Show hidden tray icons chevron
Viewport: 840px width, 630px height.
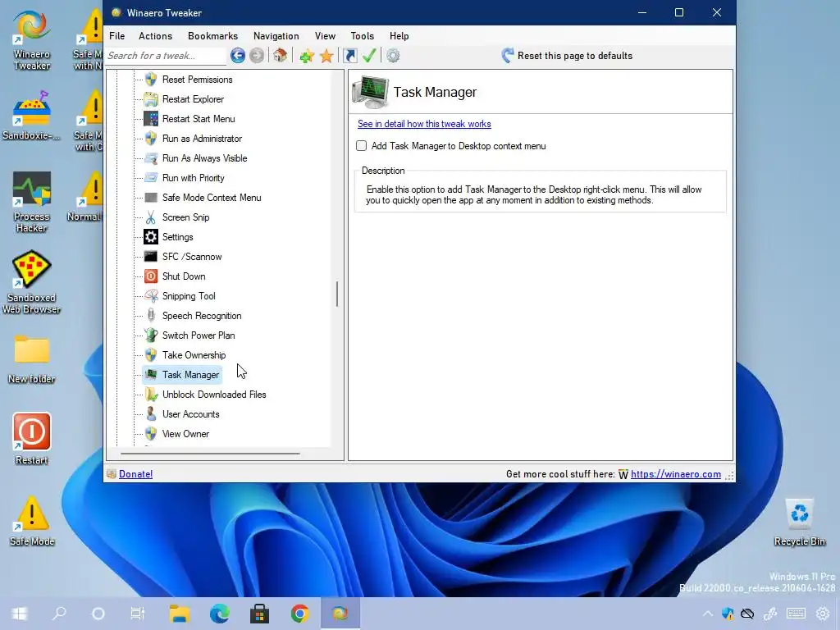pos(708,614)
